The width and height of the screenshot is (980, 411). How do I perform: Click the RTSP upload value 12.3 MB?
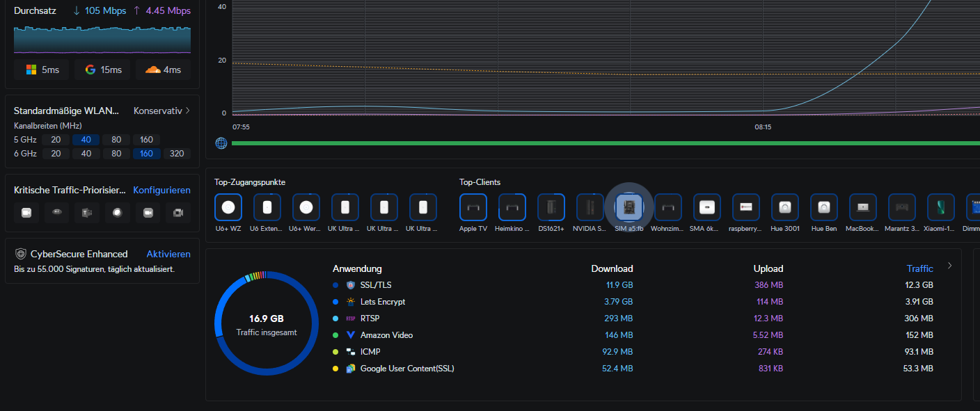(x=768, y=319)
